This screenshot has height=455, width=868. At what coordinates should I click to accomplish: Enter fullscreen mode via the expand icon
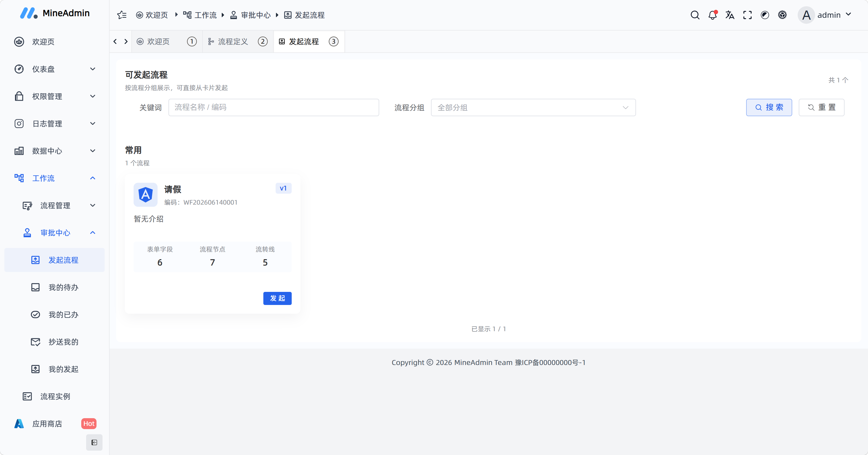(748, 15)
